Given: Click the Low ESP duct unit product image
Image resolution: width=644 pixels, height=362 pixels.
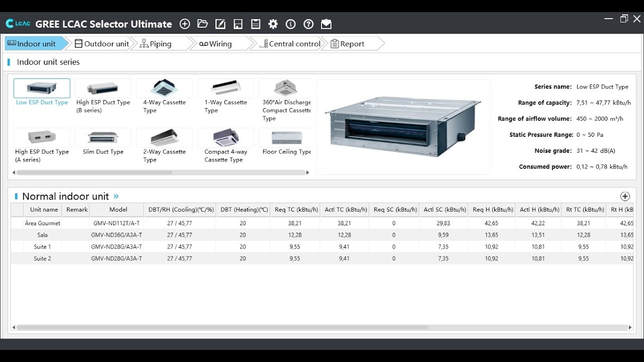Looking at the screenshot, I should pyautogui.click(x=404, y=127).
